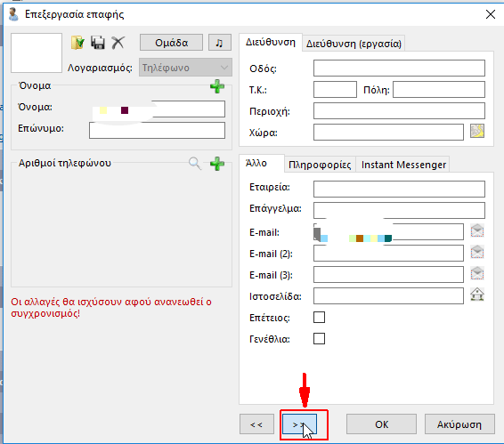Open the Instant Messenger tab
The width and height of the screenshot is (504, 444).
point(403,165)
